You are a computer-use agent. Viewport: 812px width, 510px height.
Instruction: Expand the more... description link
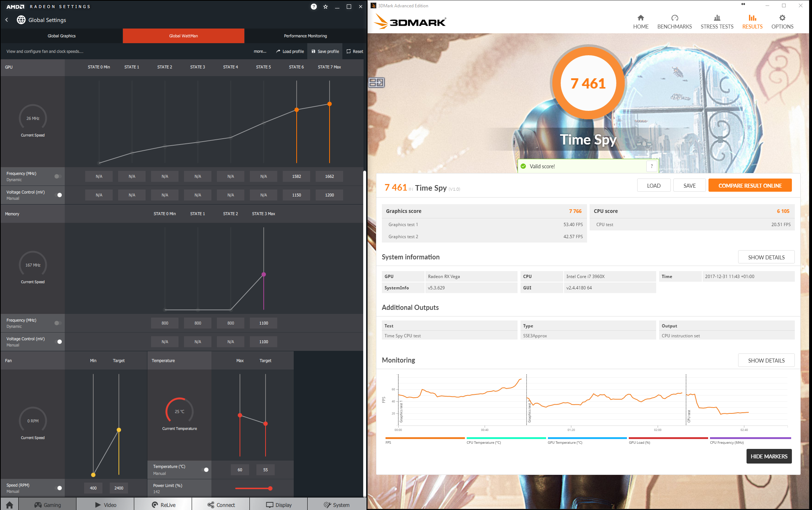(260, 51)
